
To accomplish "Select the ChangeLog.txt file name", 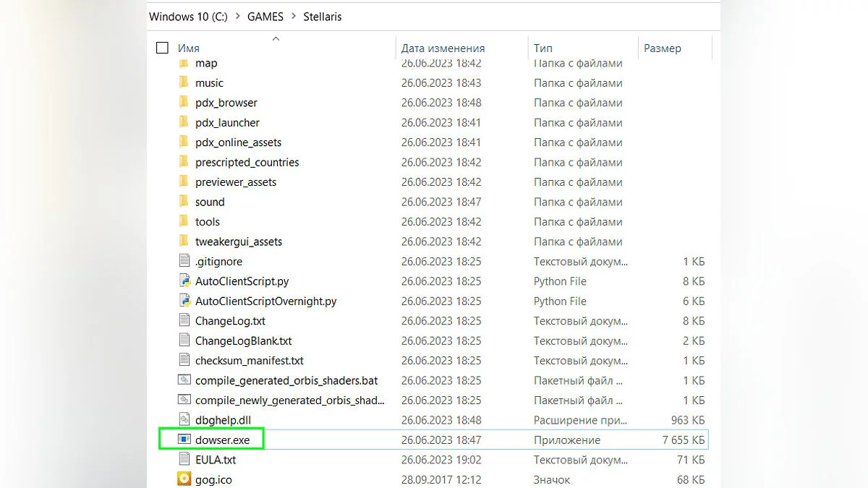I will [x=230, y=320].
